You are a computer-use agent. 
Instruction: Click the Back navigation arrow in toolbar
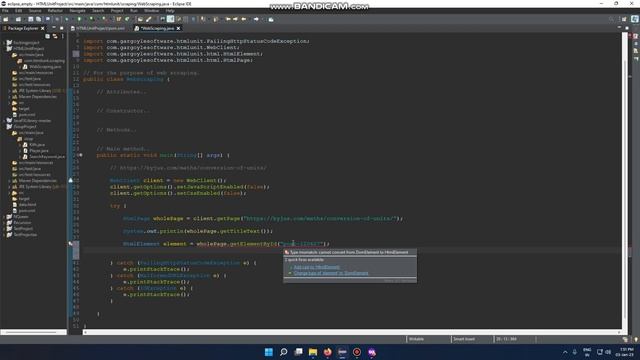tap(244, 19)
